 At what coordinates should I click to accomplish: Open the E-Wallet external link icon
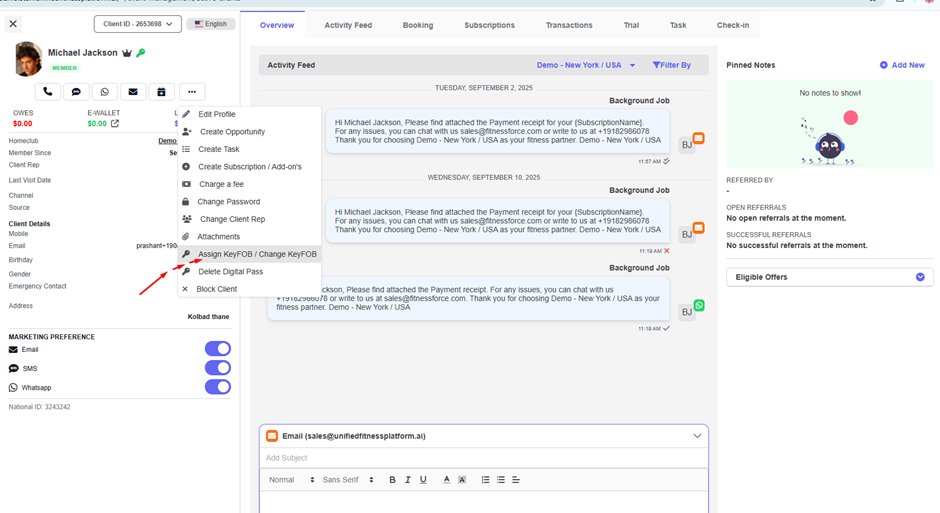click(115, 123)
